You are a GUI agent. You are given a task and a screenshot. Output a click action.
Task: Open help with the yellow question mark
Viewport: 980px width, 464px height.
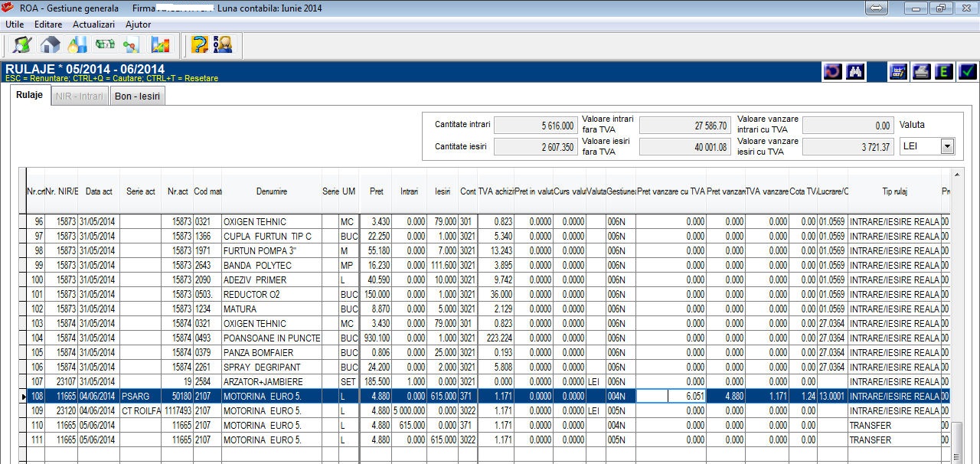click(x=199, y=44)
